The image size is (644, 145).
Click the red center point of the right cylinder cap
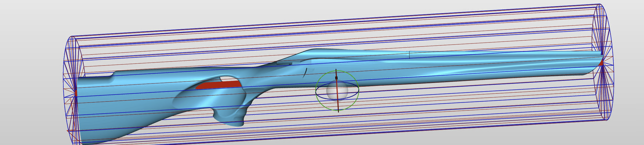pyautogui.click(x=601, y=63)
